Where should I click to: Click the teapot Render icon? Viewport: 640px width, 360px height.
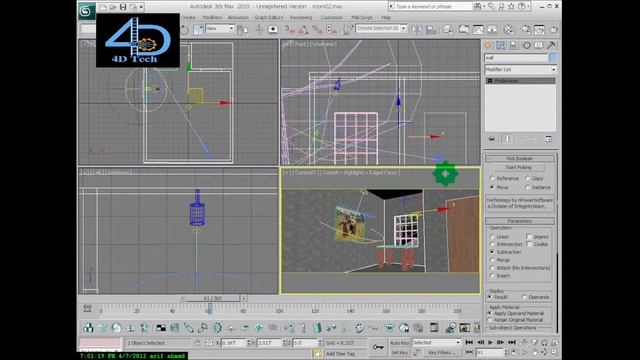(x=554, y=29)
